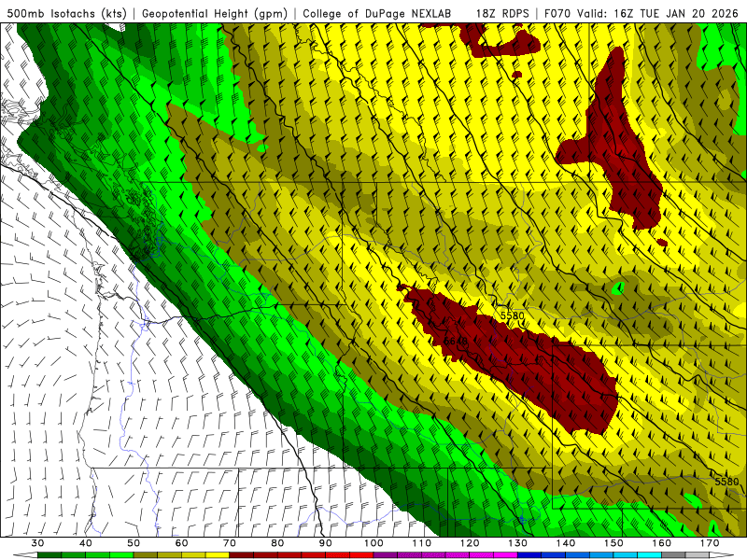Click the '18Z RDPS' model run label

(502, 13)
